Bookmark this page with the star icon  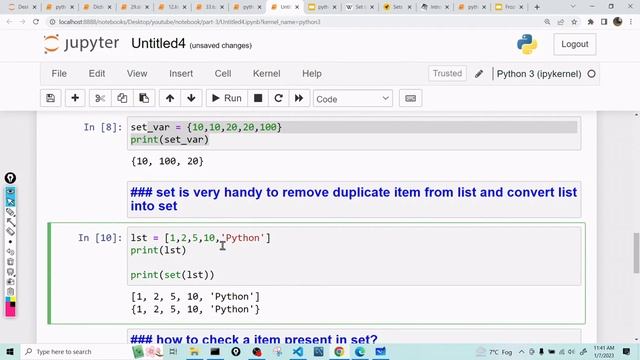574,22
